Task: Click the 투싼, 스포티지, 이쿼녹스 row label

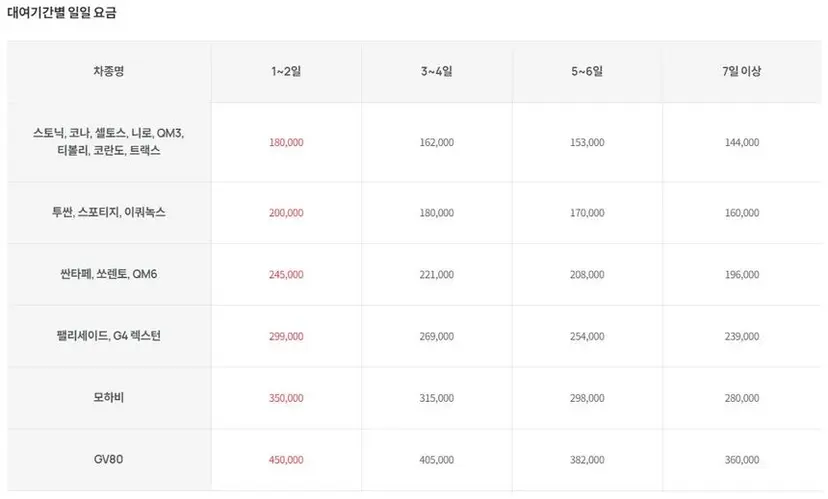Action: click(109, 212)
